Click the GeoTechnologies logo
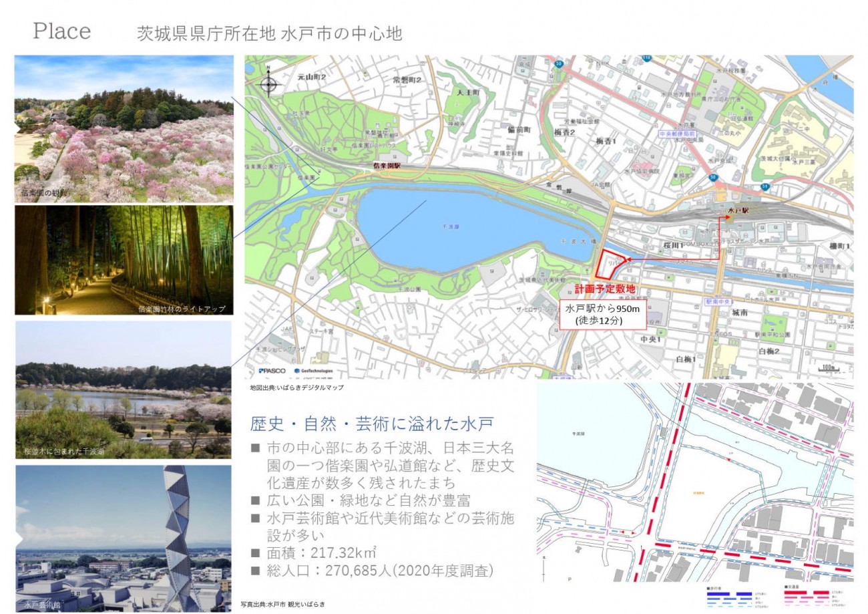Screen dimensions: 868x614 tap(314, 371)
